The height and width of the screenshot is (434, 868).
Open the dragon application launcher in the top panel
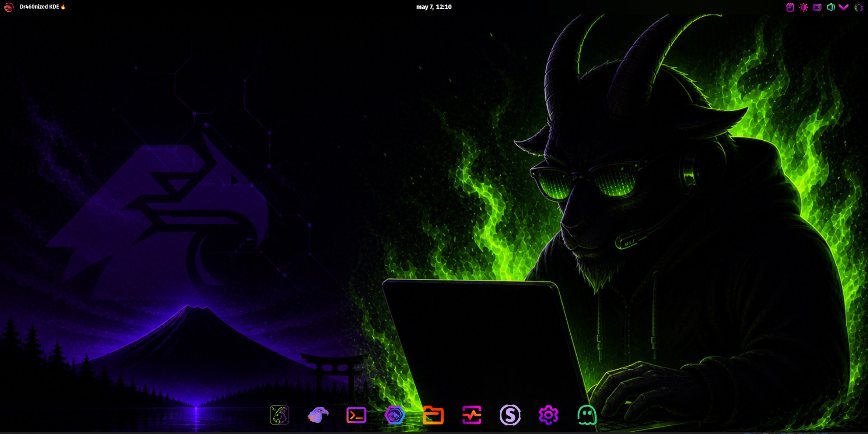(x=9, y=7)
